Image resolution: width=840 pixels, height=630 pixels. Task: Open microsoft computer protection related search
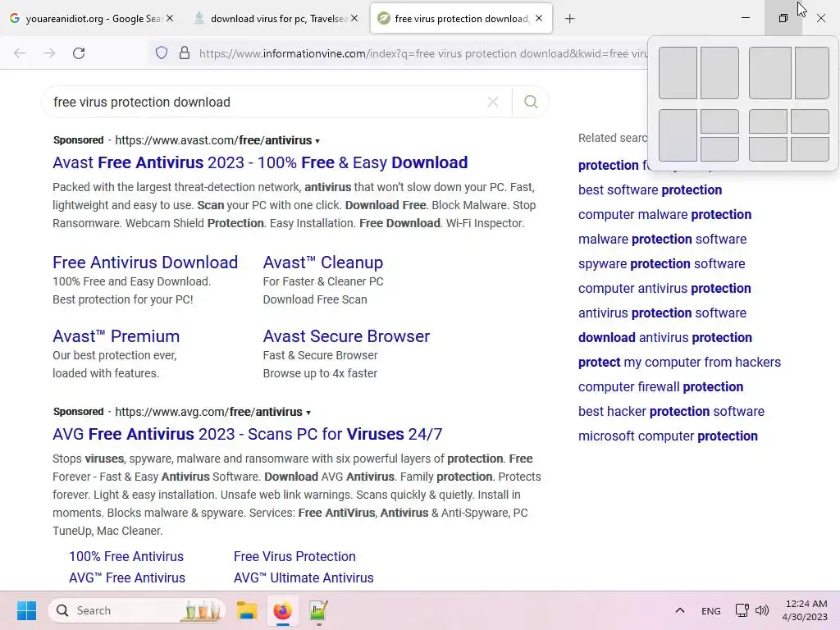click(668, 436)
